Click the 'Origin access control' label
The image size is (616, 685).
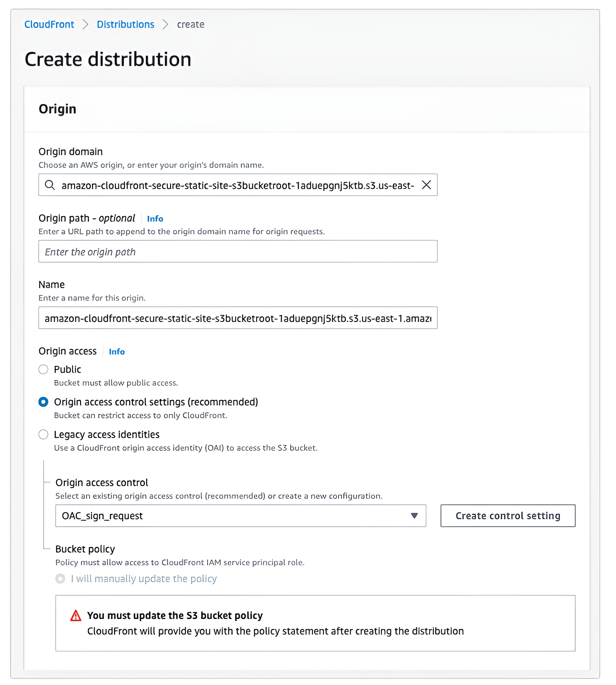click(x=102, y=483)
